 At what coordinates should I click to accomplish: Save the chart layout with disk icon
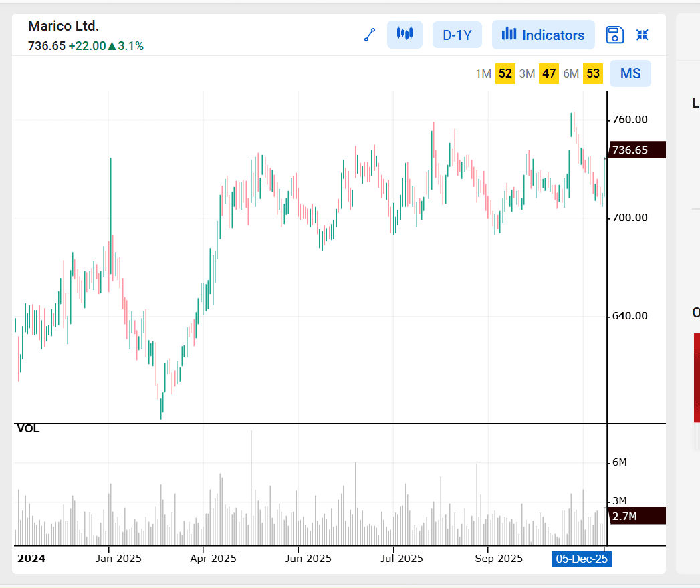coord(614,35)
